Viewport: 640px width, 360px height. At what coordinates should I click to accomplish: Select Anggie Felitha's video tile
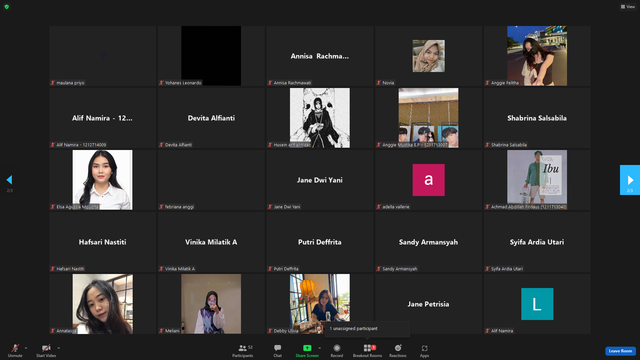click(x=537, y=56)
